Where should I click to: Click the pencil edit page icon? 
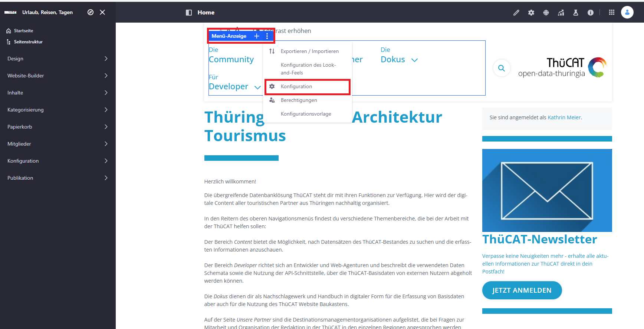click(x=516, y=13)
